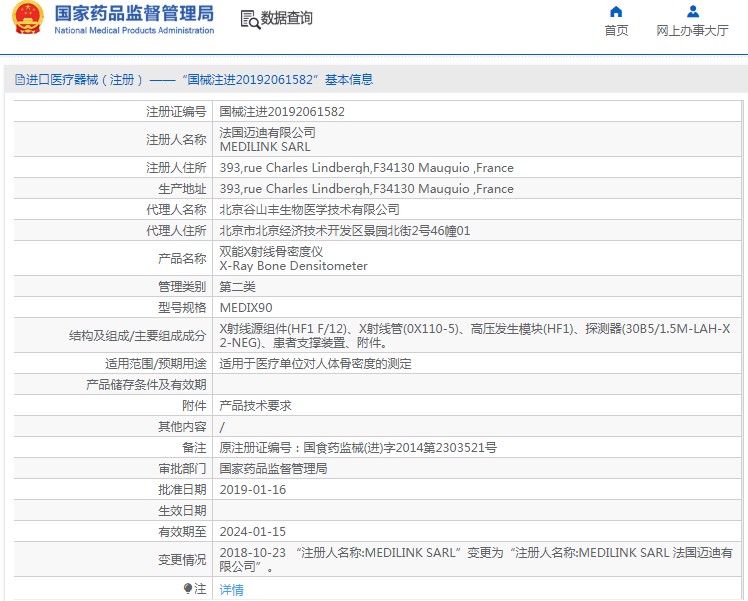
Task: Click the 代理人住所 address value
Action: [344, 231]
